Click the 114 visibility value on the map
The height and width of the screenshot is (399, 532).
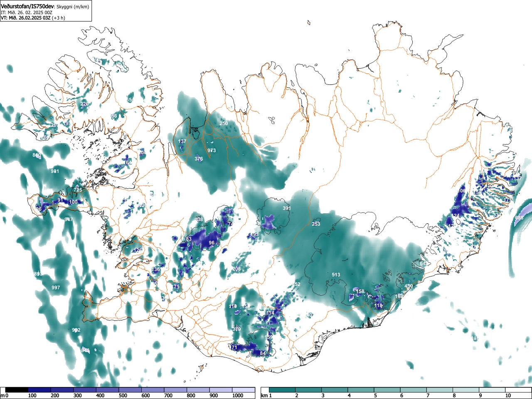click(270, 313)
